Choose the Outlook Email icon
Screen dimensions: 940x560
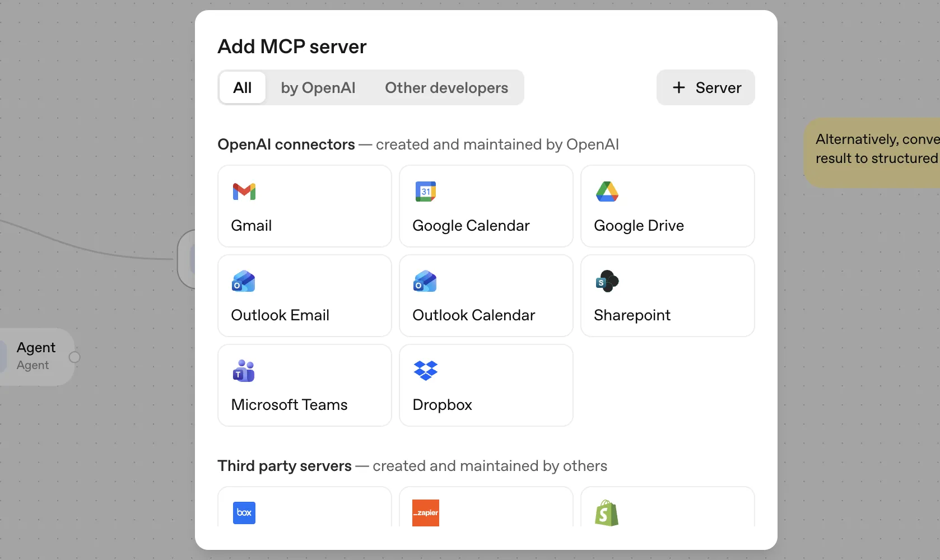tap(244, 282)
